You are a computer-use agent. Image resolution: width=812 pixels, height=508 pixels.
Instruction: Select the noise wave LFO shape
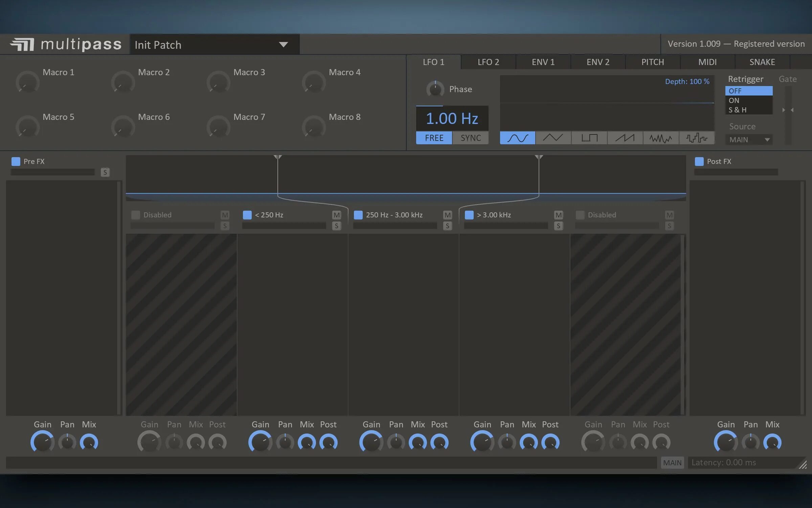(x=660, y=138)
